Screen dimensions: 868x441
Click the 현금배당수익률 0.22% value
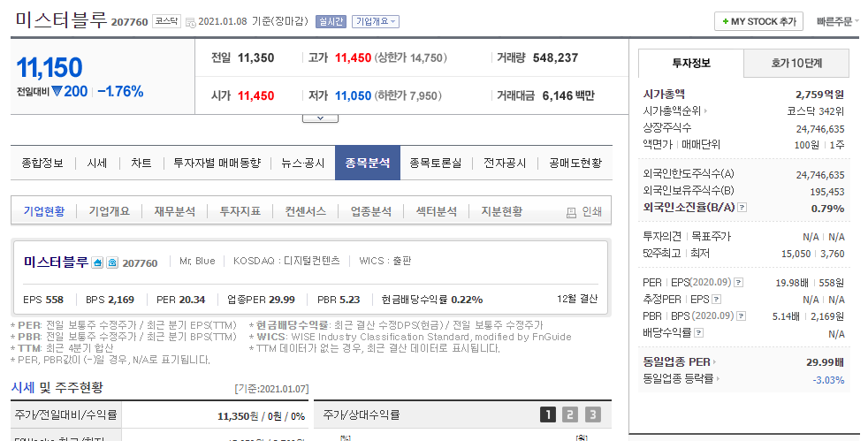point(467,300)
